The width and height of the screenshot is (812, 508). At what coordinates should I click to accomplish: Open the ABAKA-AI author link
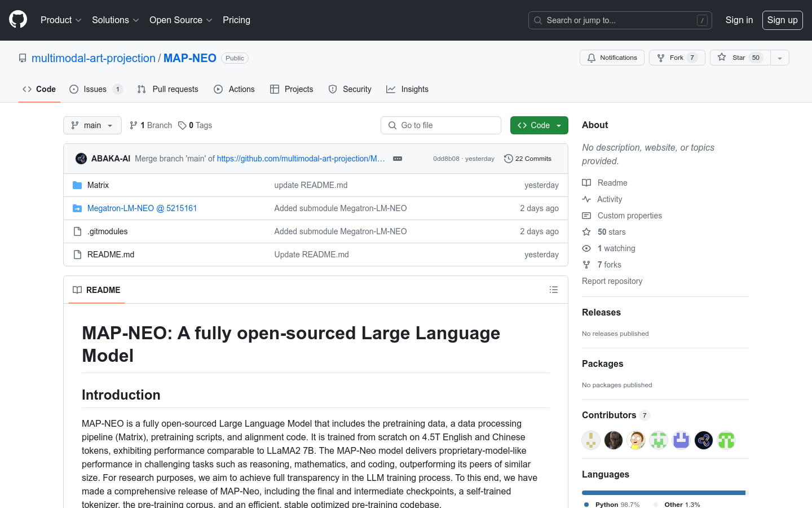click(x=111, y=159)
